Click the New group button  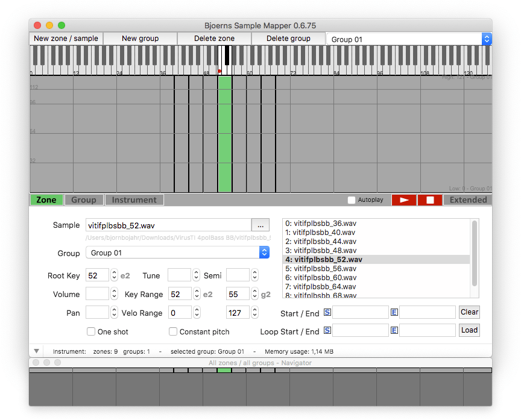click(x=141, y=39)
